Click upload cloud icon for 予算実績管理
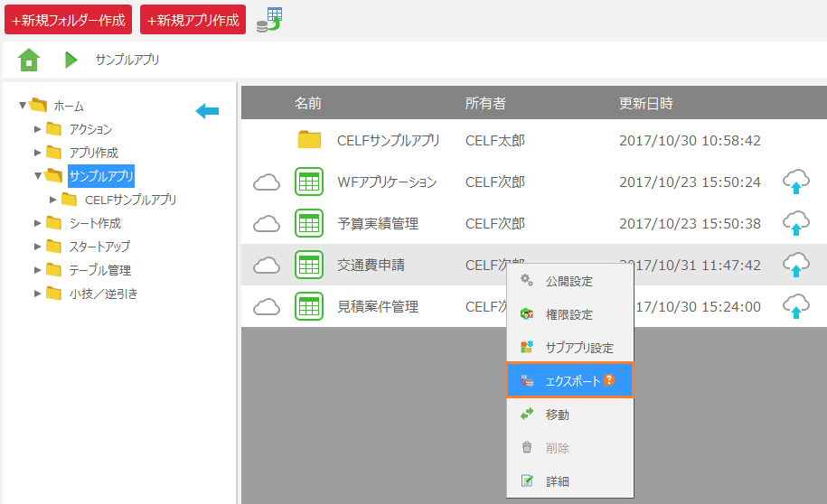Screen dimensions: 827x504 tap(796, 223)
